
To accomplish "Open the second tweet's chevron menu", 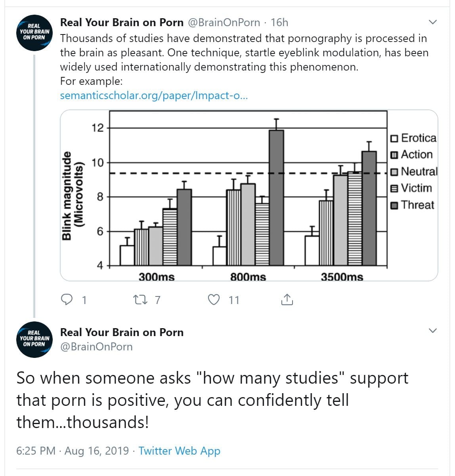I will (x=433, y=331).
